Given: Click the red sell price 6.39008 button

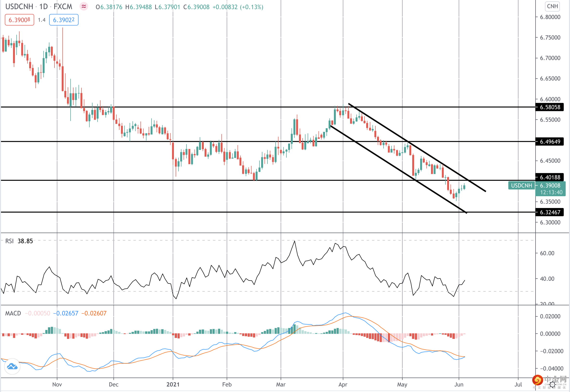Looking at the screenshot, I should [20, 20].
